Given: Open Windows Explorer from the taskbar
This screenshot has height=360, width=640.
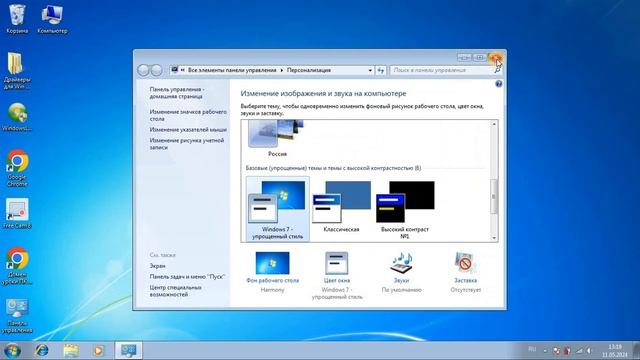Looking at the screenshot, I should 71,351.
